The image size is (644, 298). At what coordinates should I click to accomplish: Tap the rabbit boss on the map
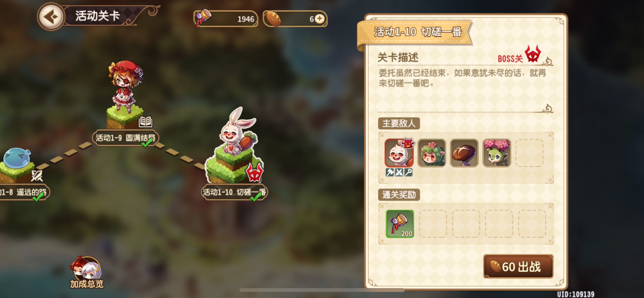237,132
